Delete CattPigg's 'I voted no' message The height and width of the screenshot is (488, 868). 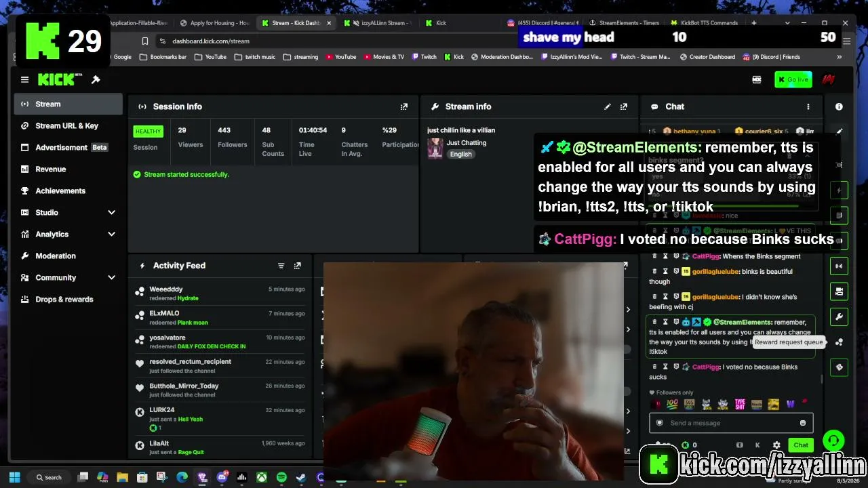pos(654,367)
